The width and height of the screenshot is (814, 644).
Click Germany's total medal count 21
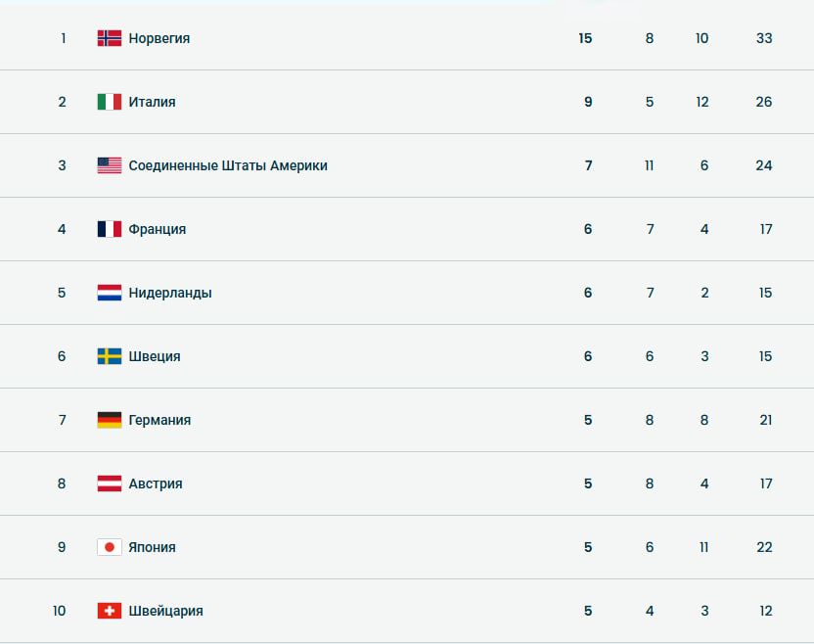(x=765, y=420)
